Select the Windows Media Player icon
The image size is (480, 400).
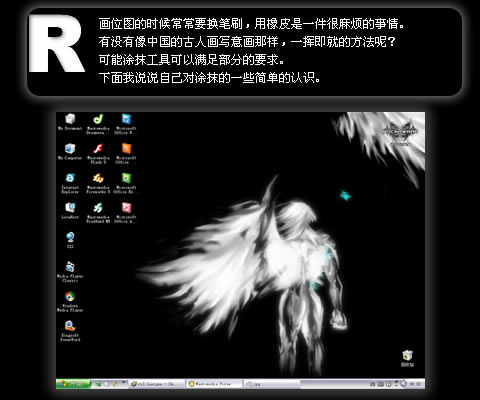[x=70, y=301]
